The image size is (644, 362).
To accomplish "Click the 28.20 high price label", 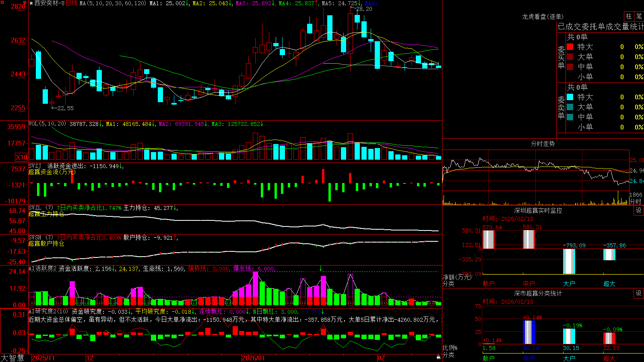I will (364, 9).
